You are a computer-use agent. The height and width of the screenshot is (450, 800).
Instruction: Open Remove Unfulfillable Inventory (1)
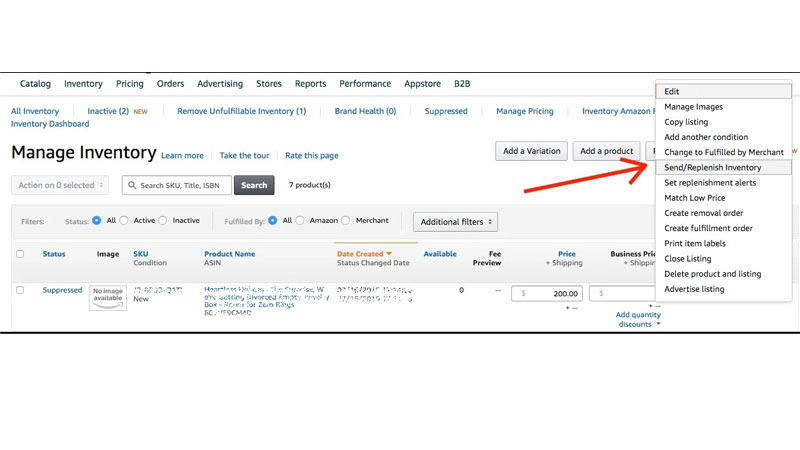coord(241,111)
